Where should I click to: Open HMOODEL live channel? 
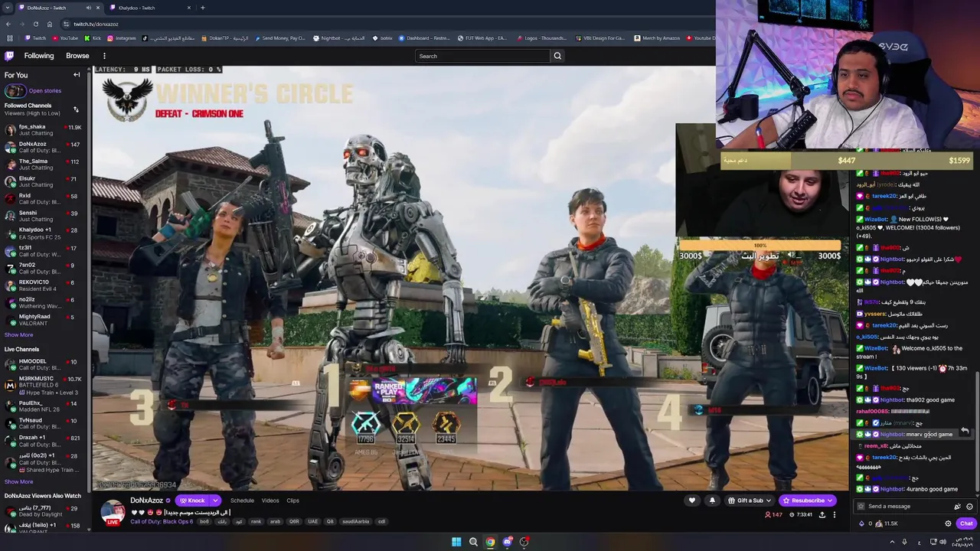[x=45, y=364]
